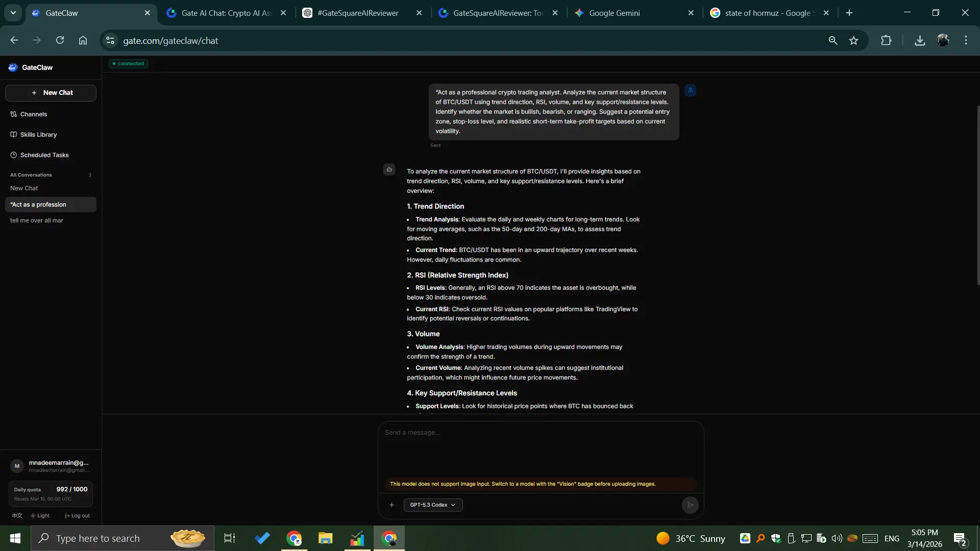Bookmark this page with star icon
This screenshot has width=980, height=551.
coord(853,40)
